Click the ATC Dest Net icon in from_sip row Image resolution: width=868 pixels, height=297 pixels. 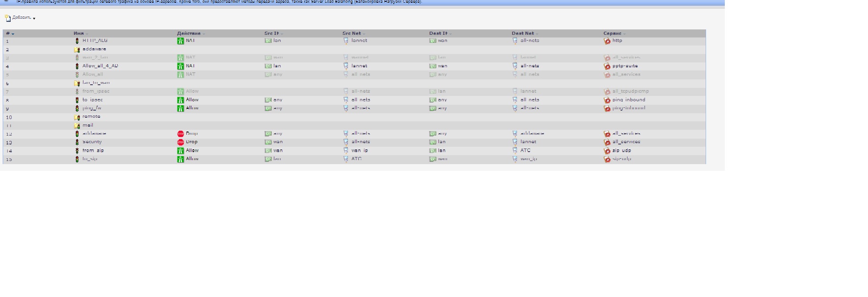click(515, 151)
